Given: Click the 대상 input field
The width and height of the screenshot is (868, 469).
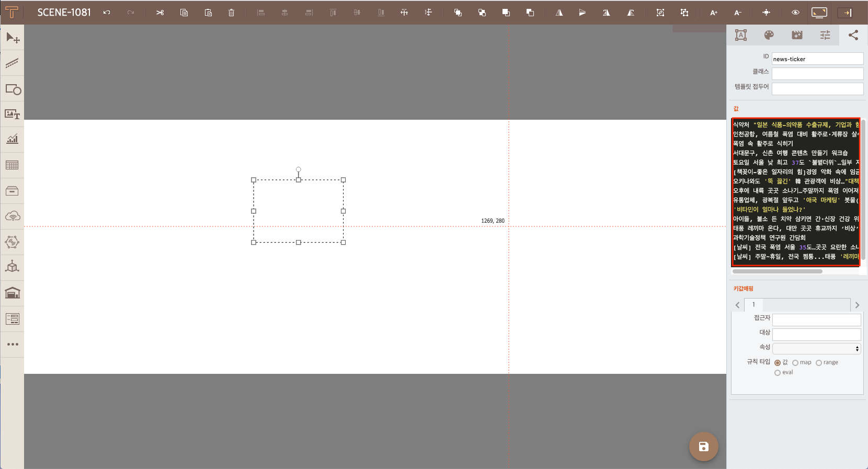Looking at the screenshot, I should 817,334.
